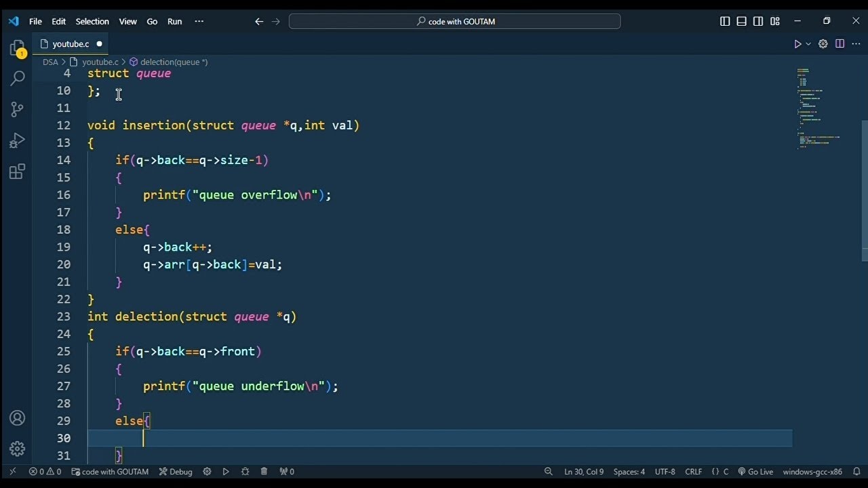Click line number 23 in gutter
Screen dimensions: 868x488
click(64, 317)
